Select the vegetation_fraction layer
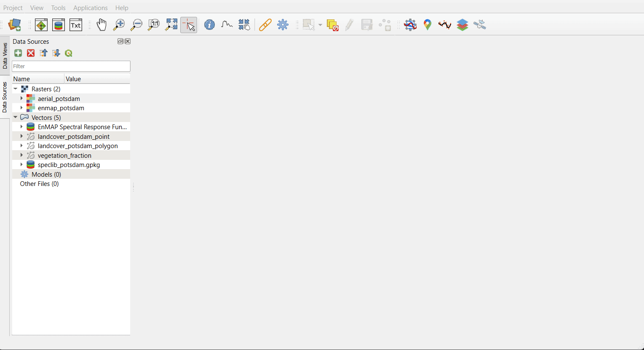The width and height of the screenshot is (644, 350). point(64,155)
